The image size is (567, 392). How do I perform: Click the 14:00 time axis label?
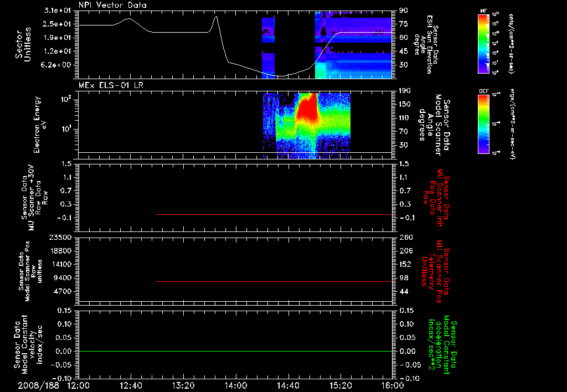(236, 385)
